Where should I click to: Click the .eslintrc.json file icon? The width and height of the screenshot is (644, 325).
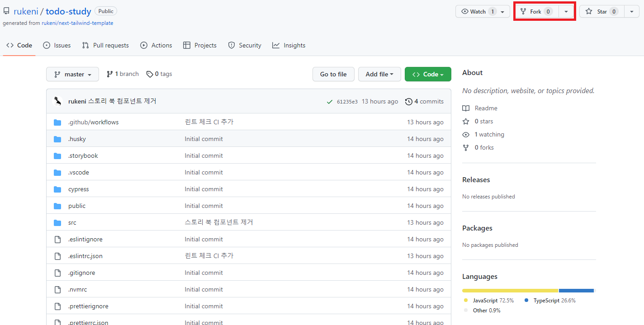point(57,256)
